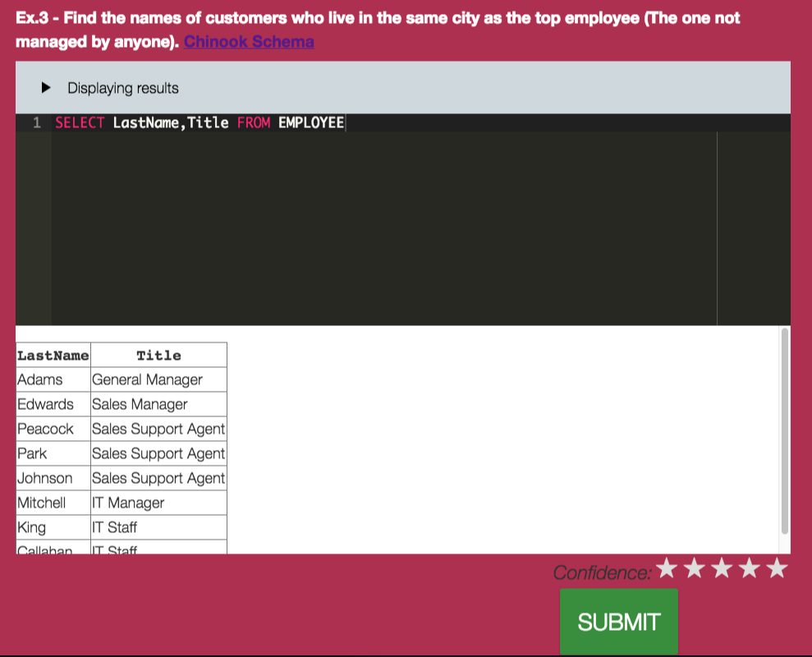Click the IT Manager title cell

(128, 503)
